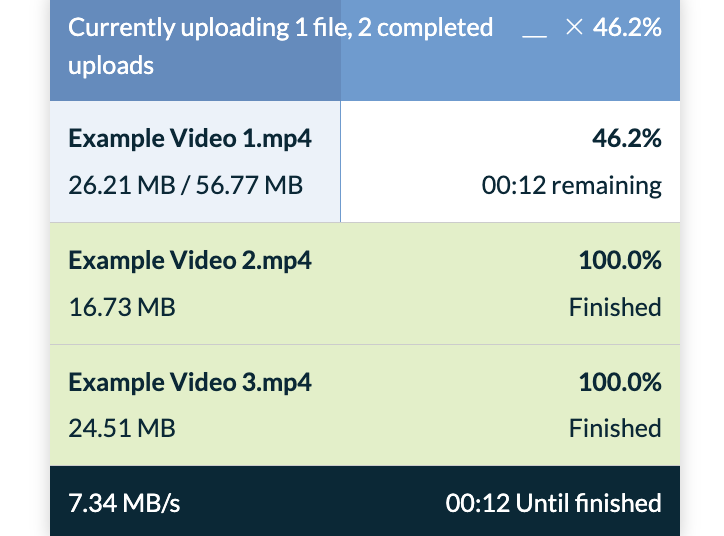
Task: Click the 24.51 MB file size
Action: tap(122, 428)
